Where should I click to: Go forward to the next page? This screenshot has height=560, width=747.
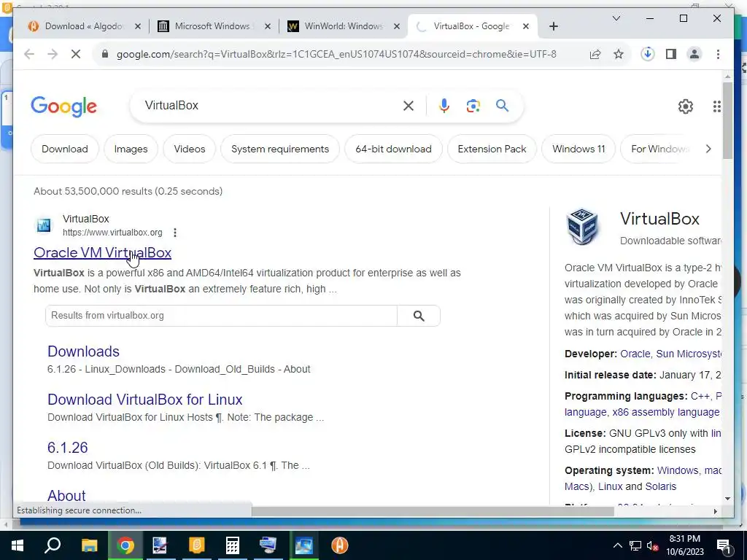click(53, 54)
